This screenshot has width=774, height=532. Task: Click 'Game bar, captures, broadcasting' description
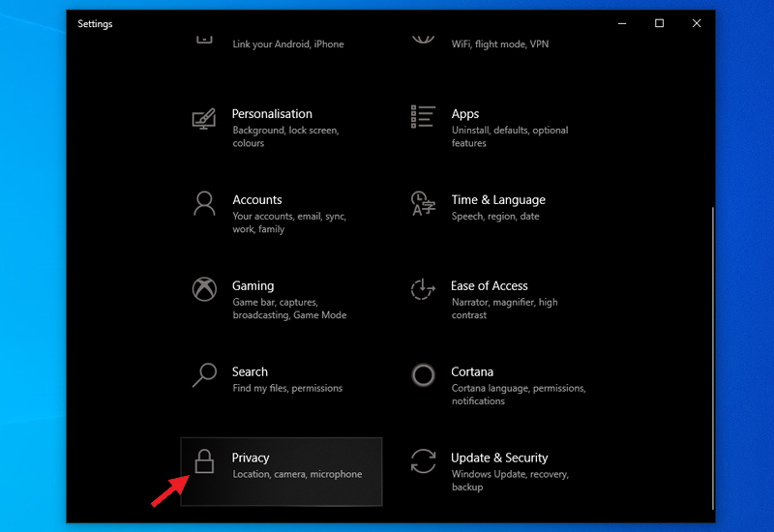pyautogui.click(x=289, y=309)
